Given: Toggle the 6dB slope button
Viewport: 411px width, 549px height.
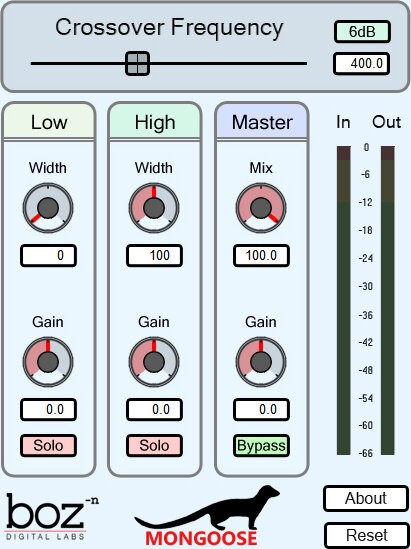Looking at the screenshot, I should click(x=362, y=32).
